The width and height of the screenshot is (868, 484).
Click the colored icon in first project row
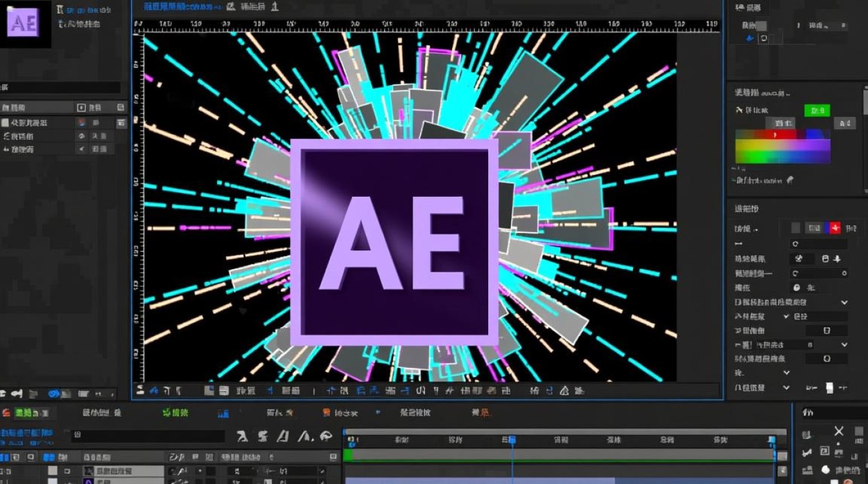[81, 123]
